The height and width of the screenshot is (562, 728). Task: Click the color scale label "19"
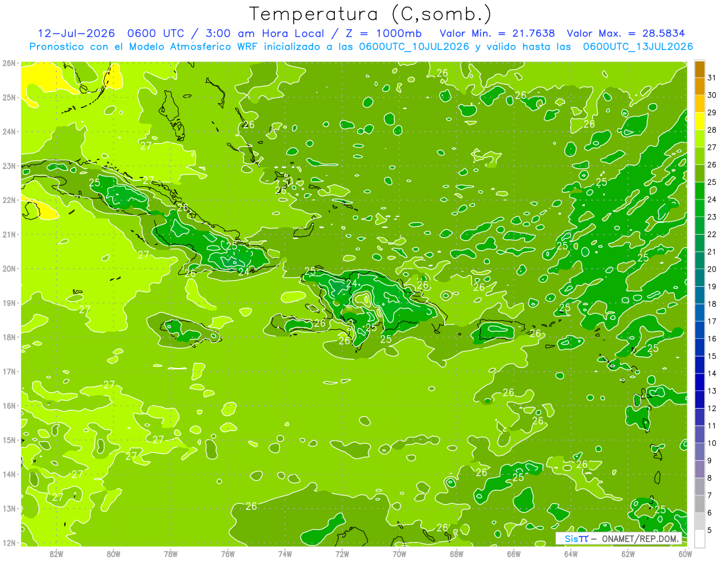[x=712, y=287]
